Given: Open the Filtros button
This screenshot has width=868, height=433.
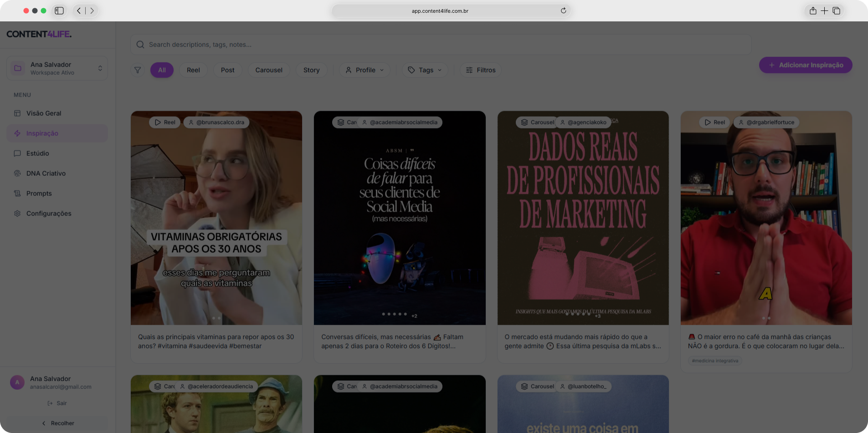Looking at the screenshot, I should pyautogui.click(x=480, y=70).
